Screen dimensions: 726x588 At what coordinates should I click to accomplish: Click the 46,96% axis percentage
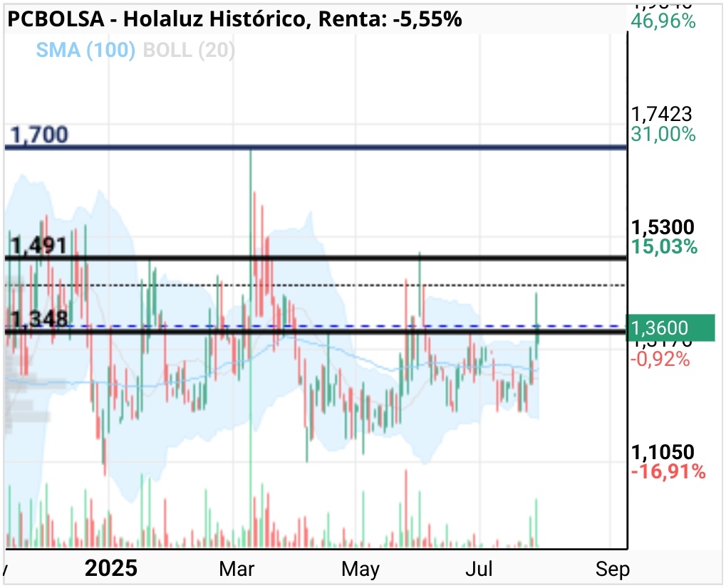coord(663,21)
